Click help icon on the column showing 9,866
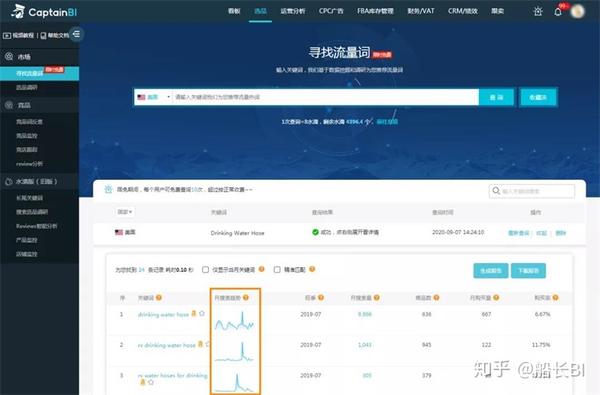 (377, 297)
